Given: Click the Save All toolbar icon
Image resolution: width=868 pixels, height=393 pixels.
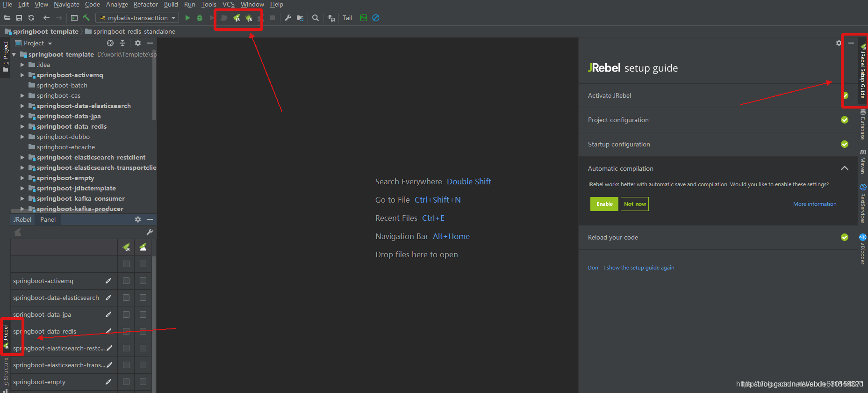Looking at the screenshot, I should point(19,18).
